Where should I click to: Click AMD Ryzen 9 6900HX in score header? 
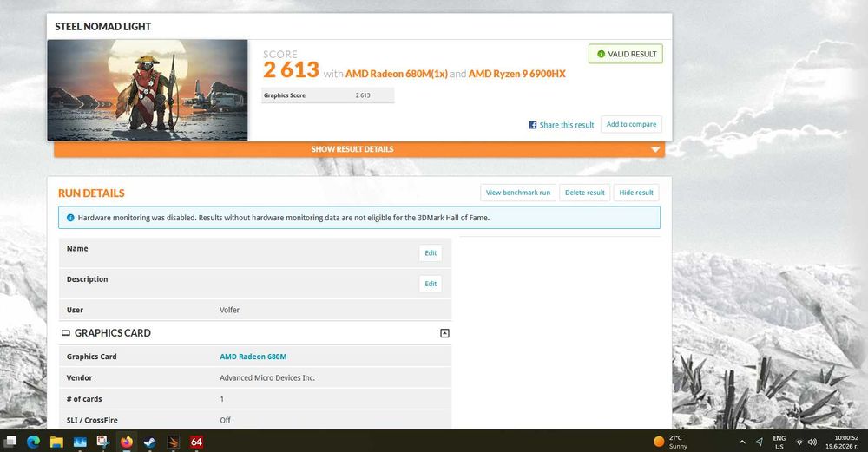(517, 74)
